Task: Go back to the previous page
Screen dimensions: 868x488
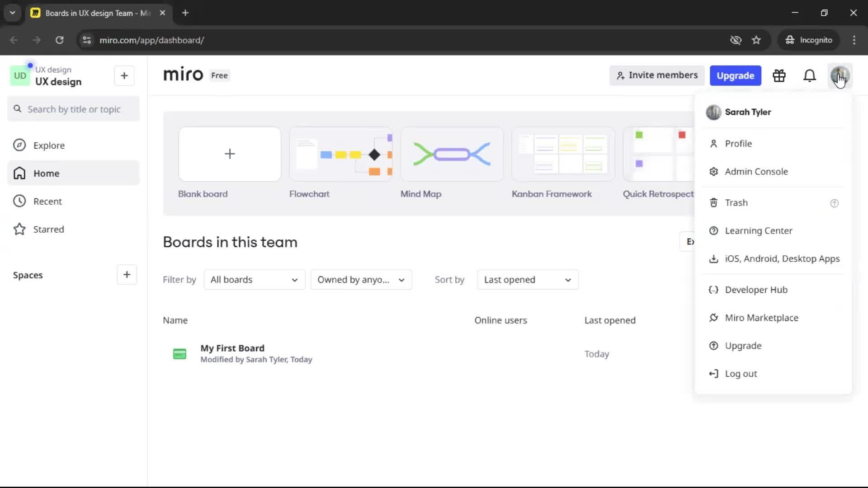Action: (x=14, y=40)
